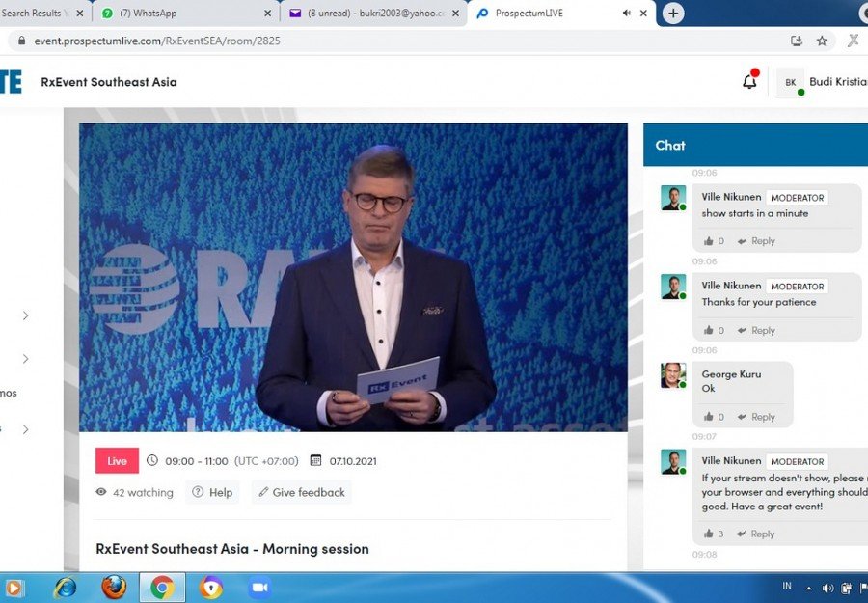
Task: Bookmark this page with the star icon
Action: tap(822, 41)
